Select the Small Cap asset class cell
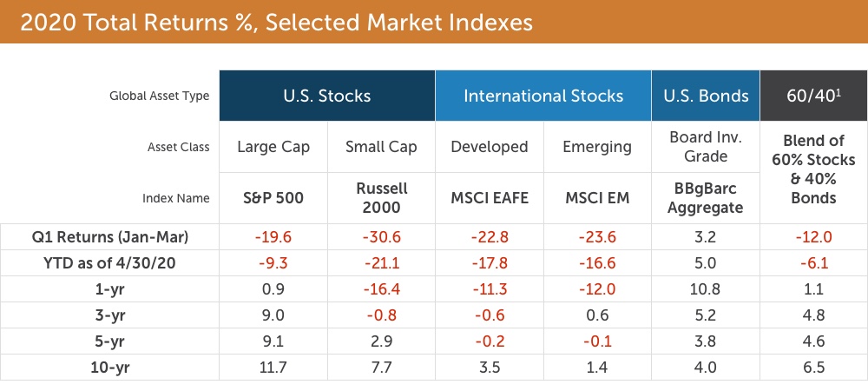The image size is (868, 391). pos(382,147)
